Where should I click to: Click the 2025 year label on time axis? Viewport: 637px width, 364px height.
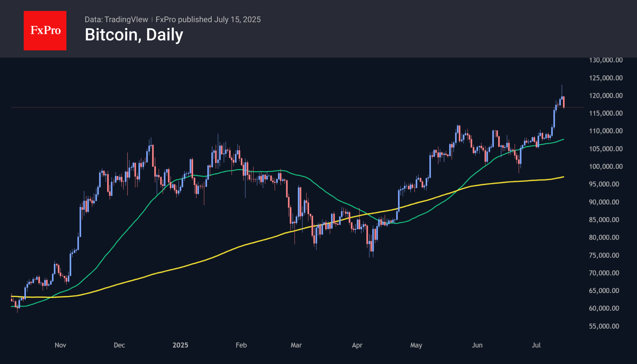pyautogui.click(x=180, y=345)
